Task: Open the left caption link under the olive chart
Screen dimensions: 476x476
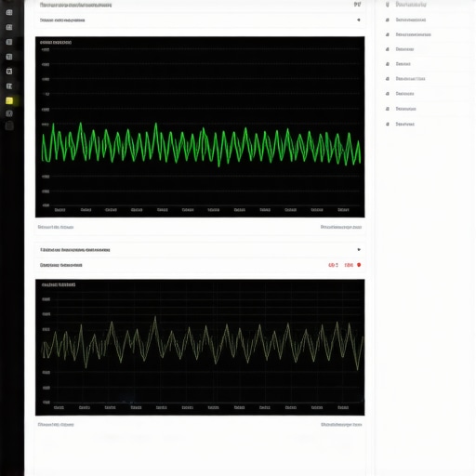Action: point(56,425)
